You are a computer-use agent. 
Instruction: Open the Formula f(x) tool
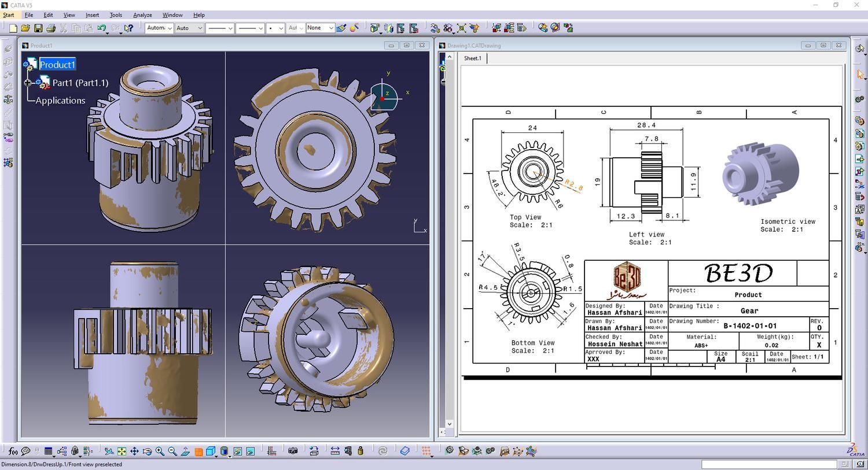click(13, 451)
